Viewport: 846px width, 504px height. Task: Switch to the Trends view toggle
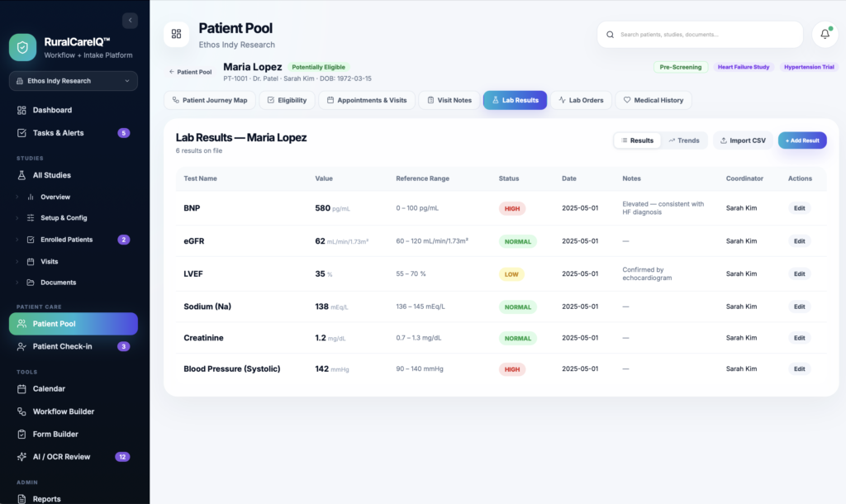click(x=683, y=140)
